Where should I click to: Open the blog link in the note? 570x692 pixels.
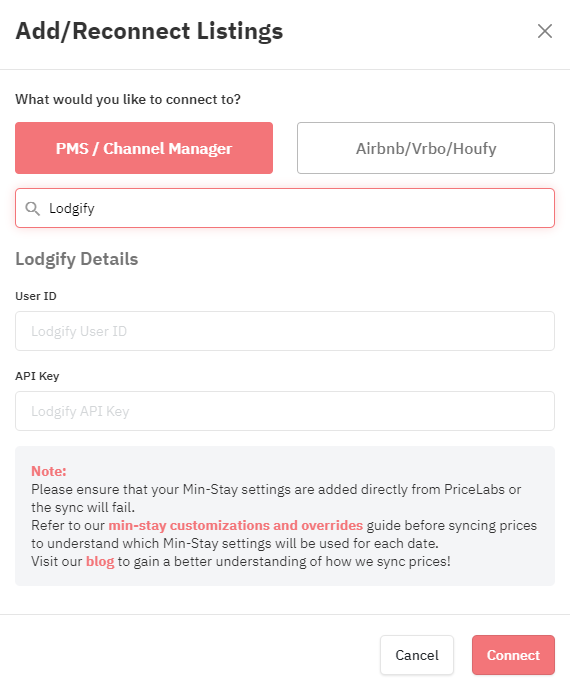100,561
